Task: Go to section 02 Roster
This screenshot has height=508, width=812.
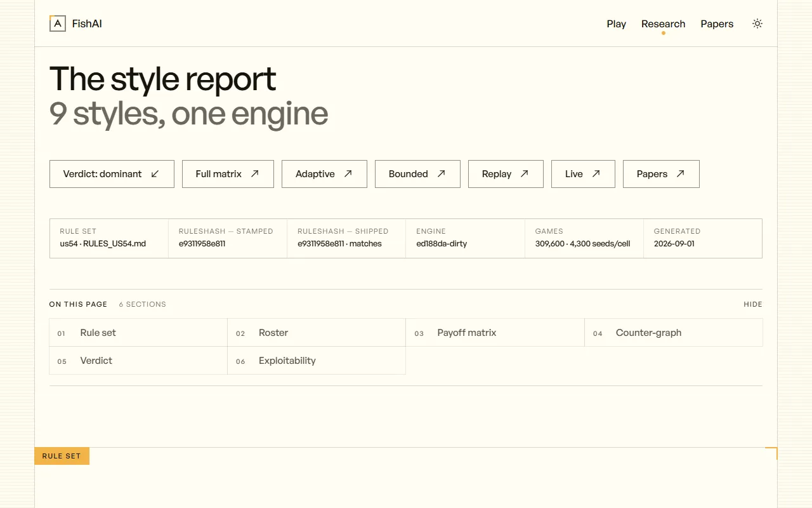Action: (x=317, y=333)
